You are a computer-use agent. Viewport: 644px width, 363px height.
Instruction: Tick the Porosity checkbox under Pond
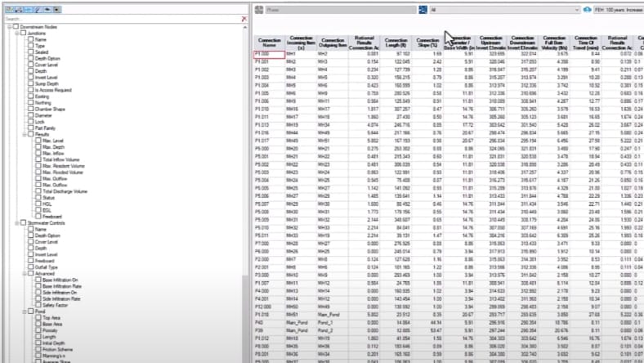[x=38, y=330]
